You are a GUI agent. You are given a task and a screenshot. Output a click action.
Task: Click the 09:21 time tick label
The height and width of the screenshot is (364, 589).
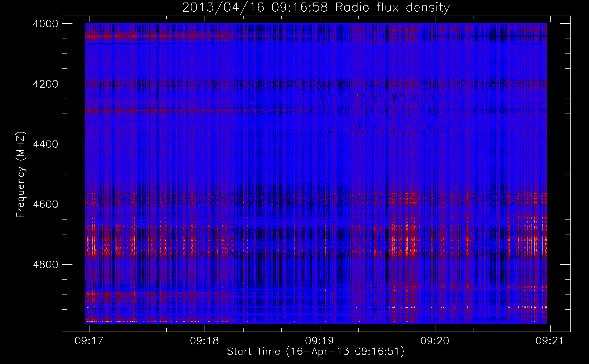tap(550, 341)
